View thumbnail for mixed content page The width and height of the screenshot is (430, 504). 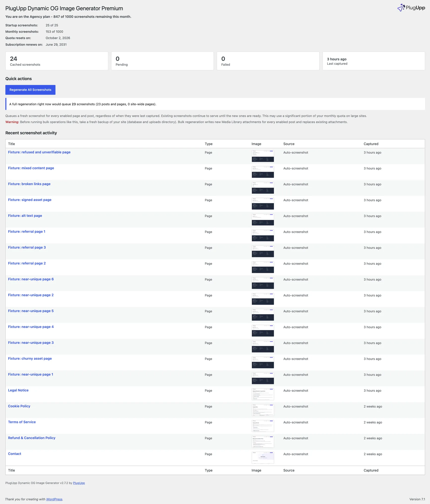(263, 172)
